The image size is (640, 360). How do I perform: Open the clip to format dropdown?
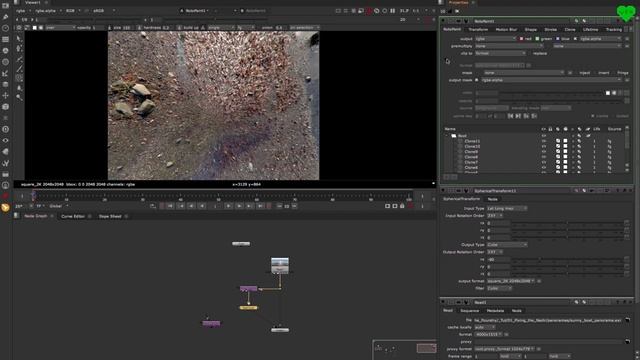tap(500, 53)
